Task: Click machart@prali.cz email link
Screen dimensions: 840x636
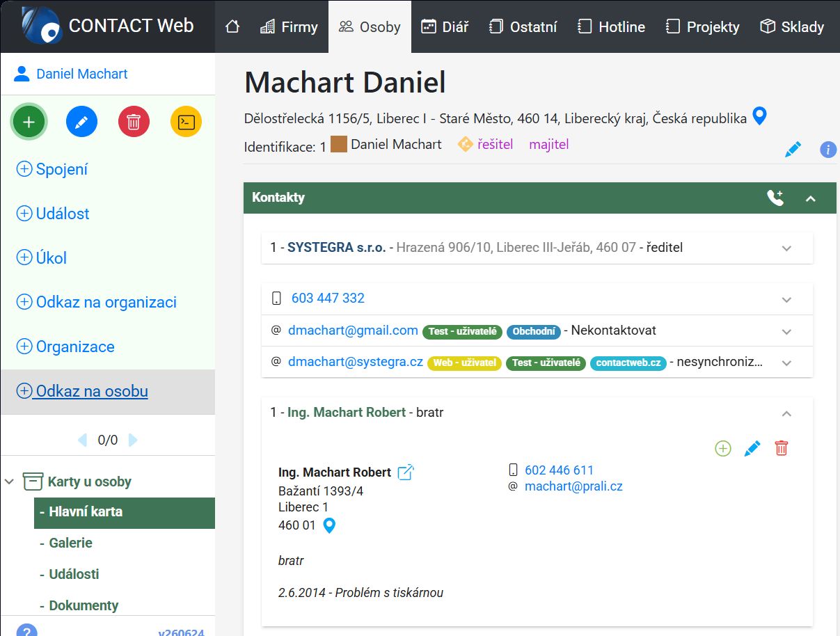Action: click(x=573, y=486)
